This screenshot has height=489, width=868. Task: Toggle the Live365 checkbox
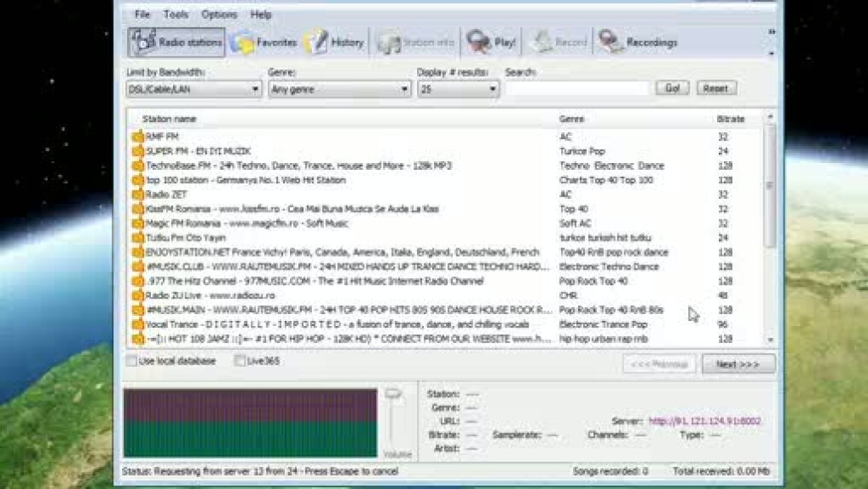(240, 361)
